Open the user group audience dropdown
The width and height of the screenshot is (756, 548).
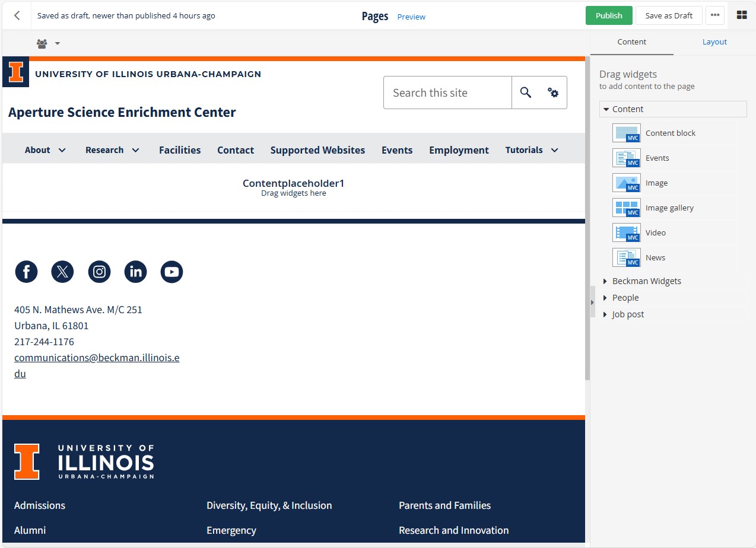48,43
